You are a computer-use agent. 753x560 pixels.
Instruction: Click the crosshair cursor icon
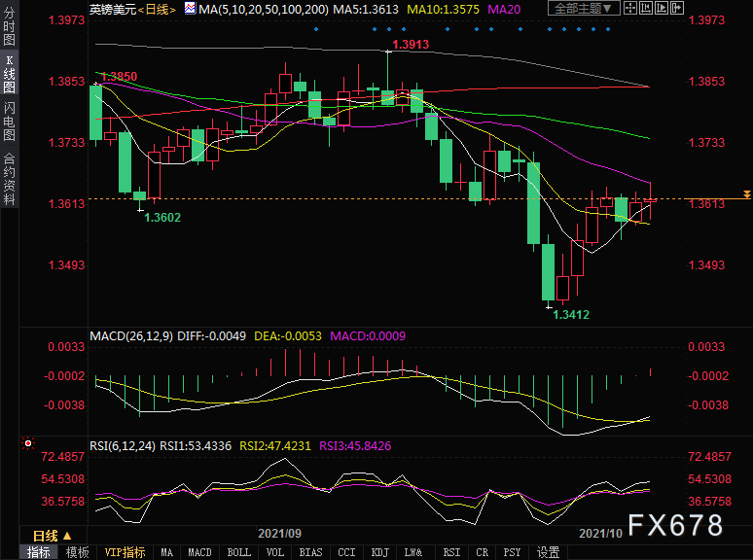(x=629, y=8)
